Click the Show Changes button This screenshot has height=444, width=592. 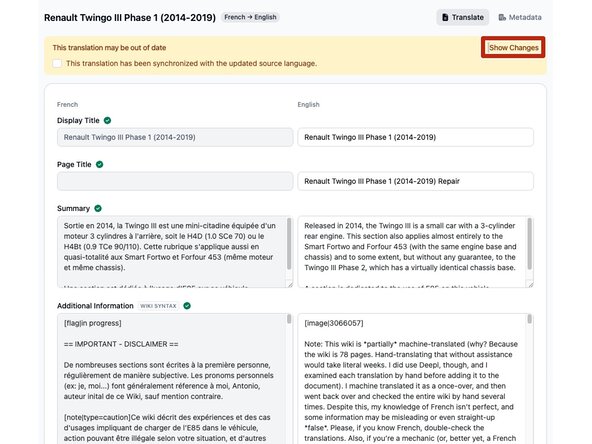(x=513, y=48)
